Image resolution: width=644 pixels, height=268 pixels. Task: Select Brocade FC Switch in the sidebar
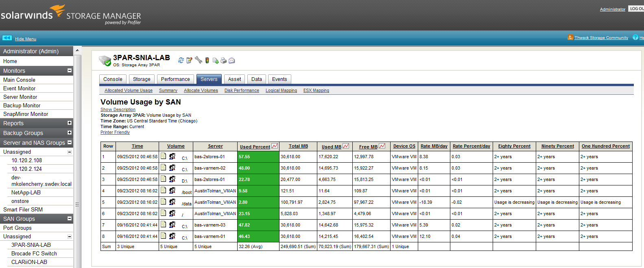click(34, 253)
